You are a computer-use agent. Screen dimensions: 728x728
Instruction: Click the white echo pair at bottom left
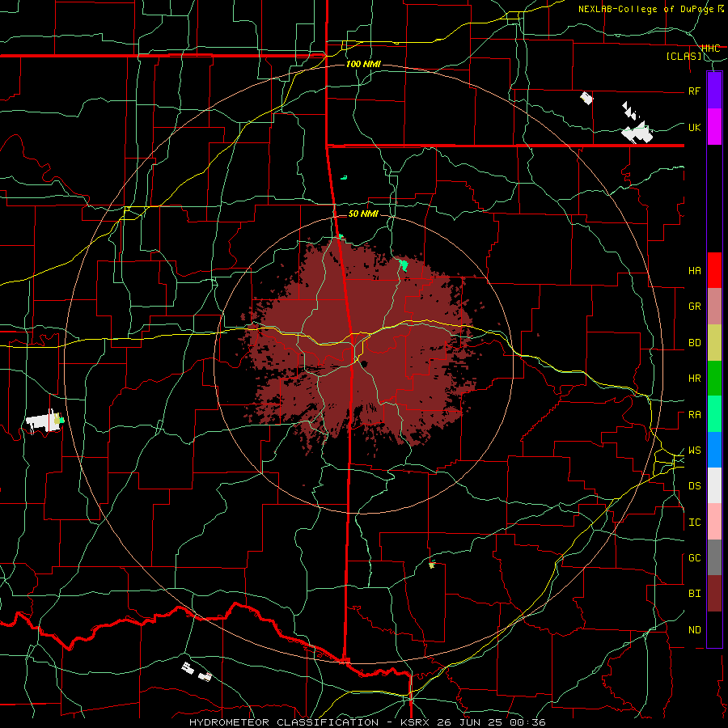pyautogui.click(x=197, y=672)
